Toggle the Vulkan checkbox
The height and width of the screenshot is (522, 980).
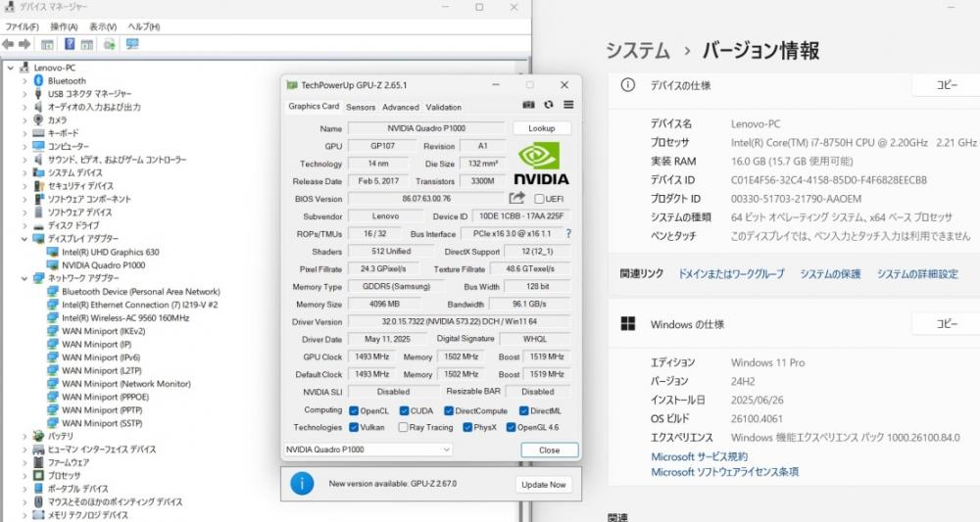tap(354, 427)
